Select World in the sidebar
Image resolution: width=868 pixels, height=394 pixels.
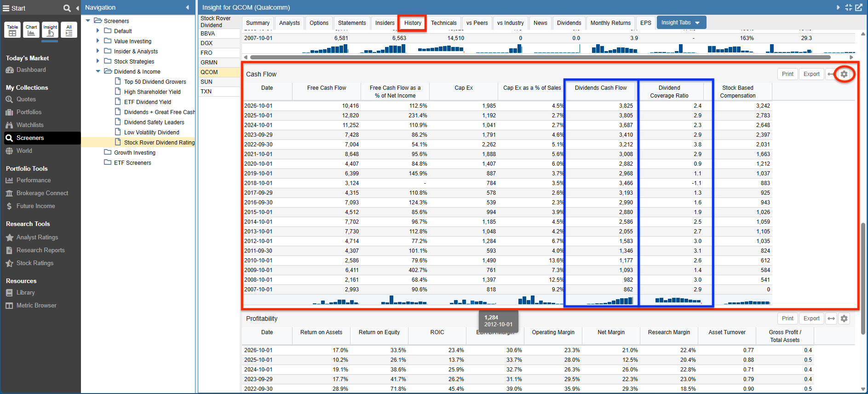click(24, 151)
